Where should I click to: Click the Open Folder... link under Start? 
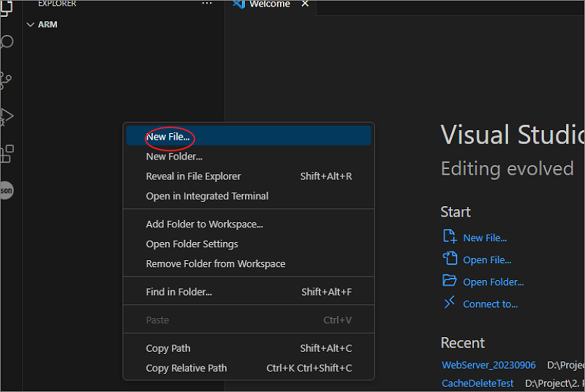(x=493, y=282)
